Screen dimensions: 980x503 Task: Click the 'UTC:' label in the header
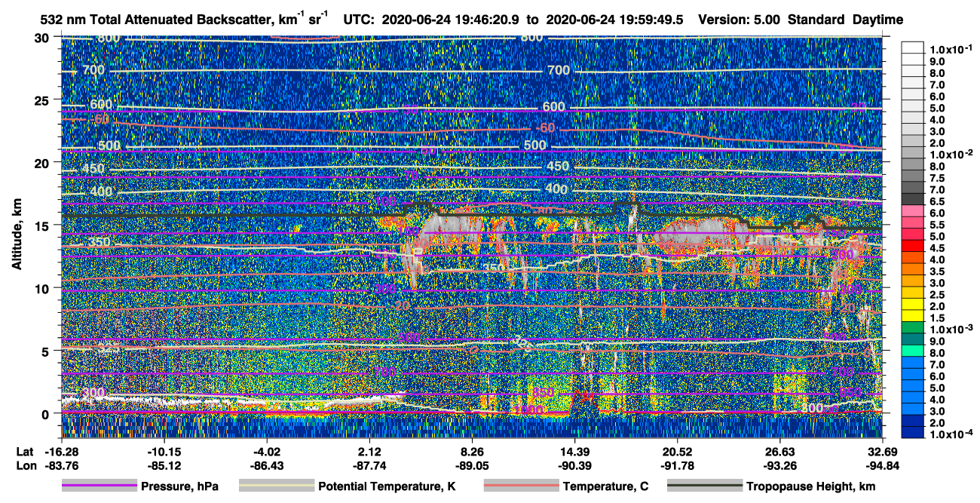pos(357,20)
